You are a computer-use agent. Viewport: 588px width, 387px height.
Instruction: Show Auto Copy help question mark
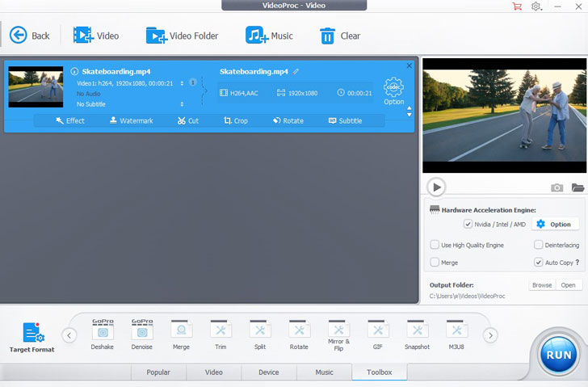(577, 262)
